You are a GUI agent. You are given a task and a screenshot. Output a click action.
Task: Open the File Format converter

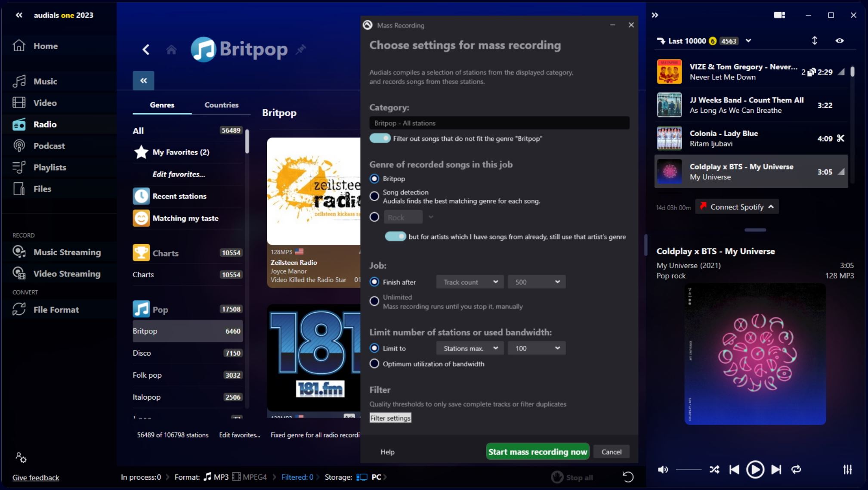(56, 310)
